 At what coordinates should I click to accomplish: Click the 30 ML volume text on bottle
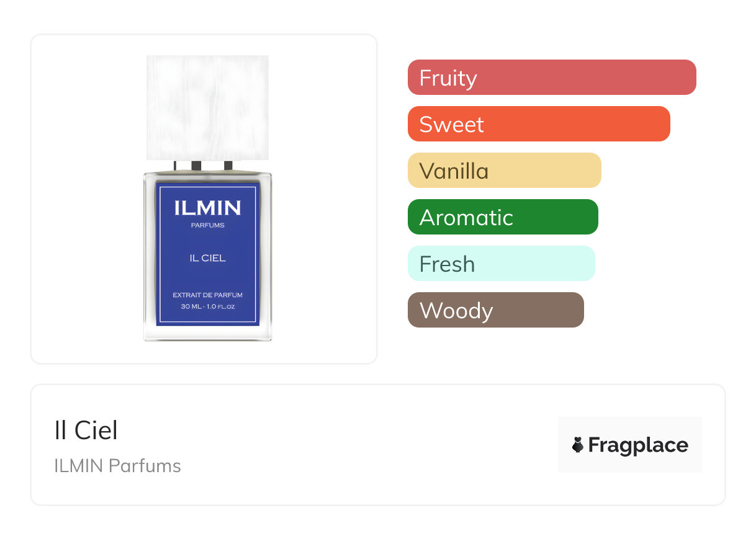coord(207,306)
